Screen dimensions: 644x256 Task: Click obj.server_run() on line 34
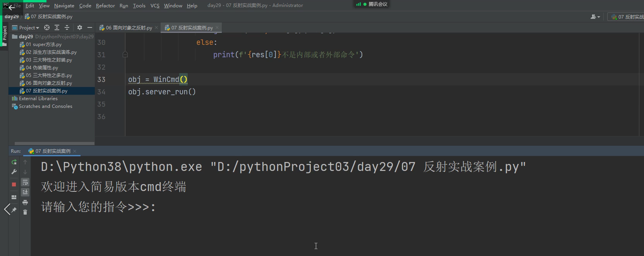click(162, 92)
